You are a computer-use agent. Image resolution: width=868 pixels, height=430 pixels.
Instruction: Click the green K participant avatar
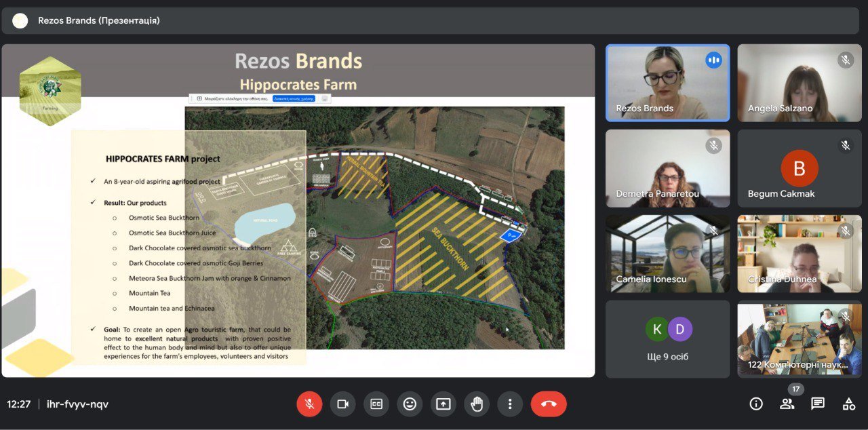point(656,329)
